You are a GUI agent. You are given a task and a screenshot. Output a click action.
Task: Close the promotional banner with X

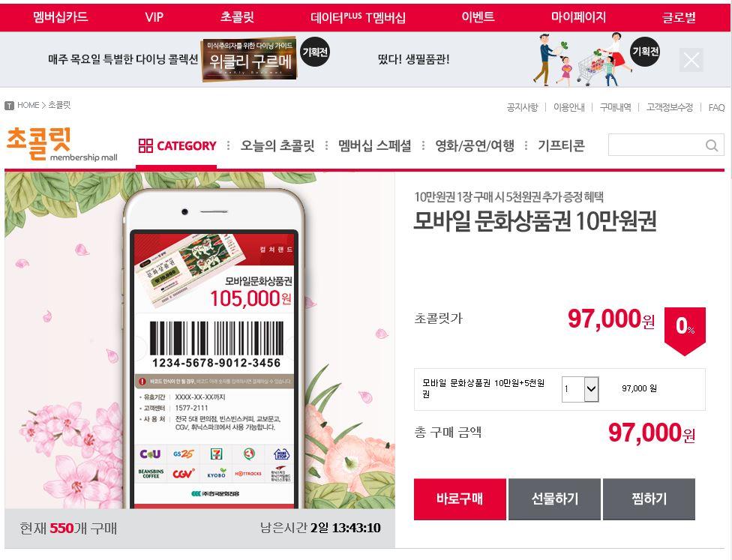coord(691,60)
